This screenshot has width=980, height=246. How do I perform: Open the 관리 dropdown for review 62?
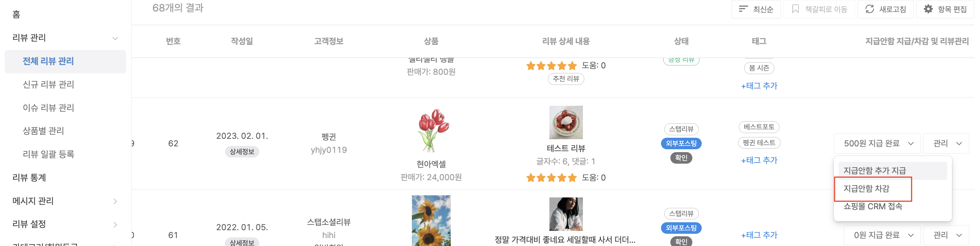click(x=946, y=143)
